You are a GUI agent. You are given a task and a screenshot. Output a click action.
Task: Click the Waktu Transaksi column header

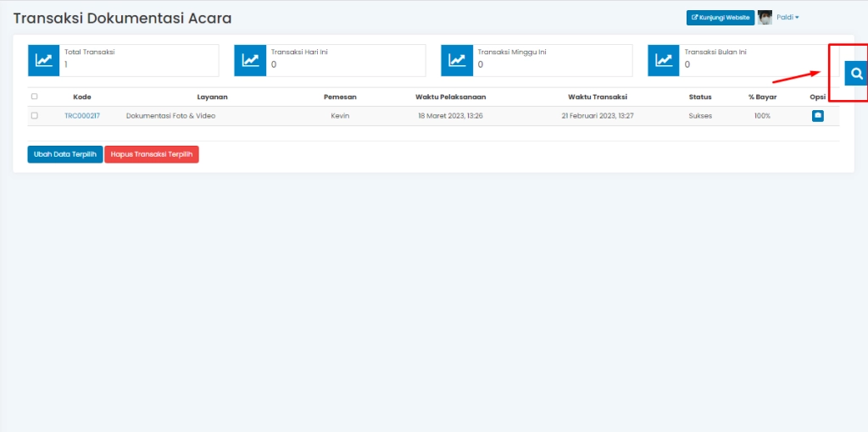point(597,97)
